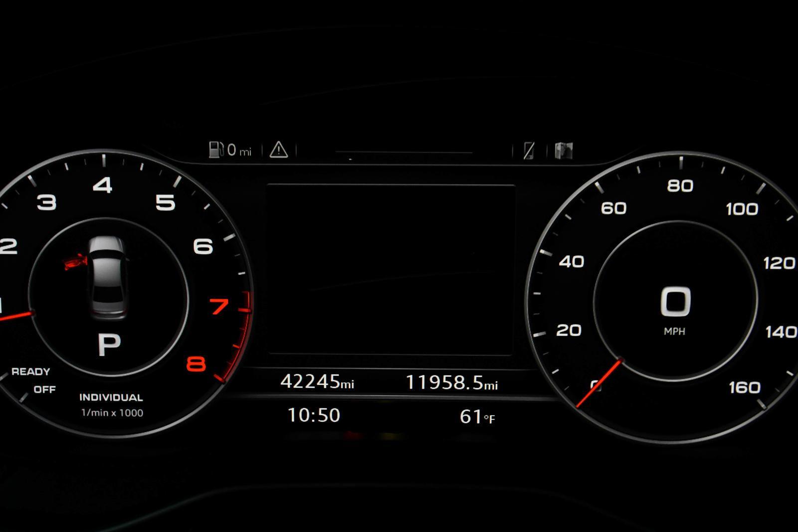
Task: Tap the 4 on the tachometer
Action: tap(103, 185)
